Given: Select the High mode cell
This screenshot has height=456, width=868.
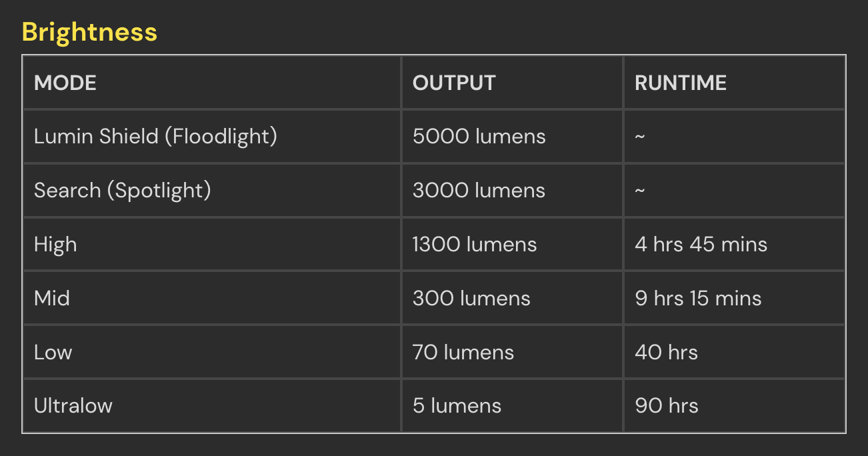Looking at the screenshot, I should (x=212, y=244).
